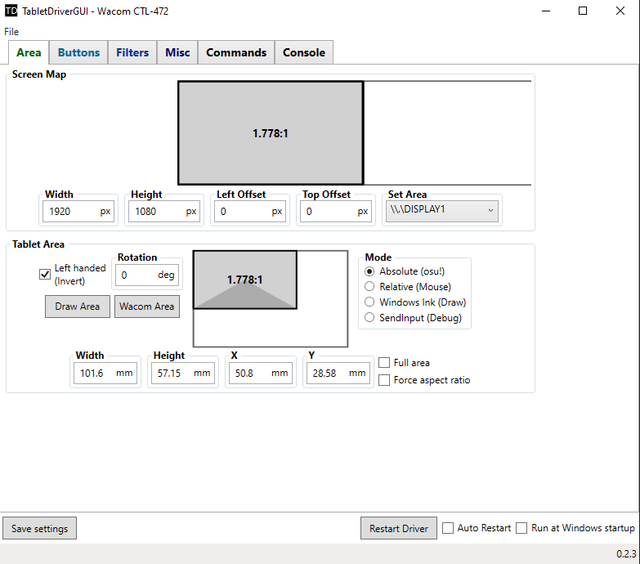Focus the Left Offset input field
The width and height of the screenshot is (640, 564).
pyautogui.click(x=250, y=211)
